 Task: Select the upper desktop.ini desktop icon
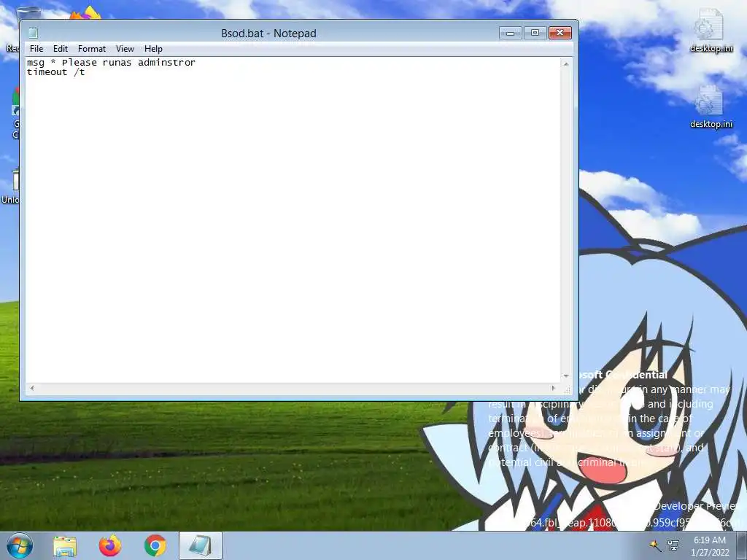711,29
